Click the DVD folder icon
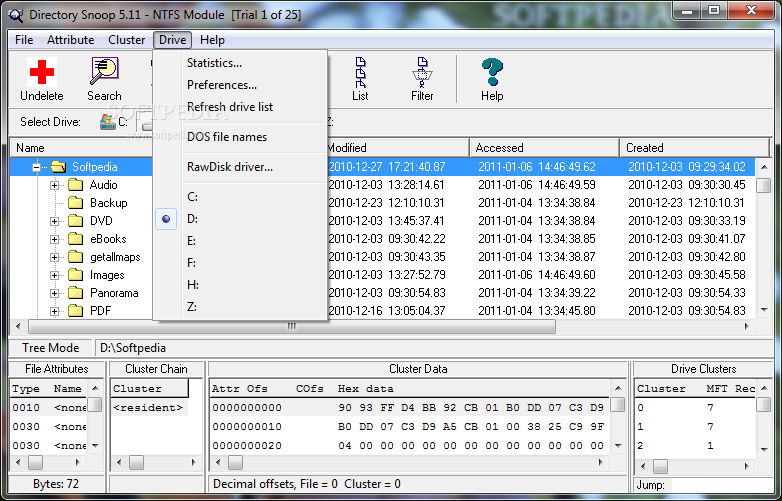Image resolution: width=782 pixels, height=501 pixels. tap(75, 221)
